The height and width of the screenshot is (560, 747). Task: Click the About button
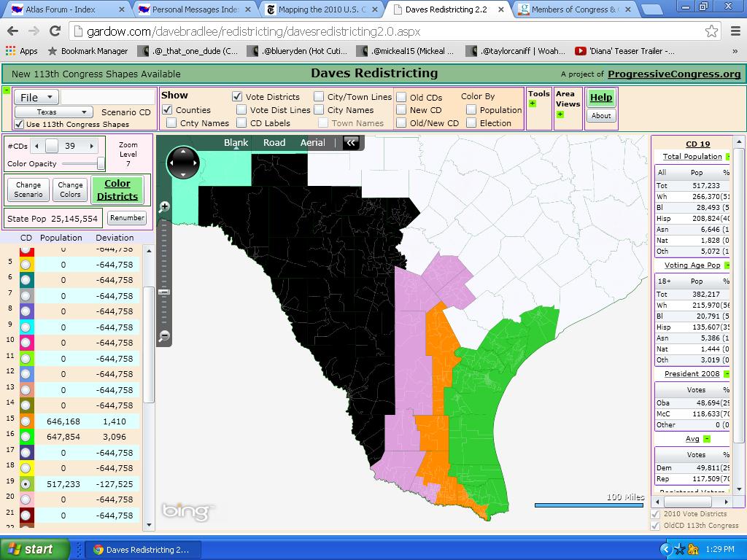601,115
